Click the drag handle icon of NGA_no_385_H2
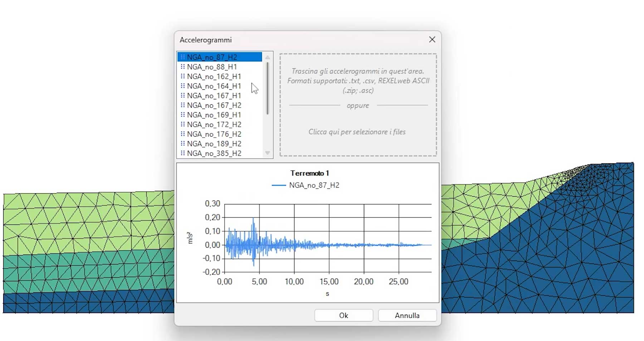Screen dimensions: 644x341 [183, 153]
